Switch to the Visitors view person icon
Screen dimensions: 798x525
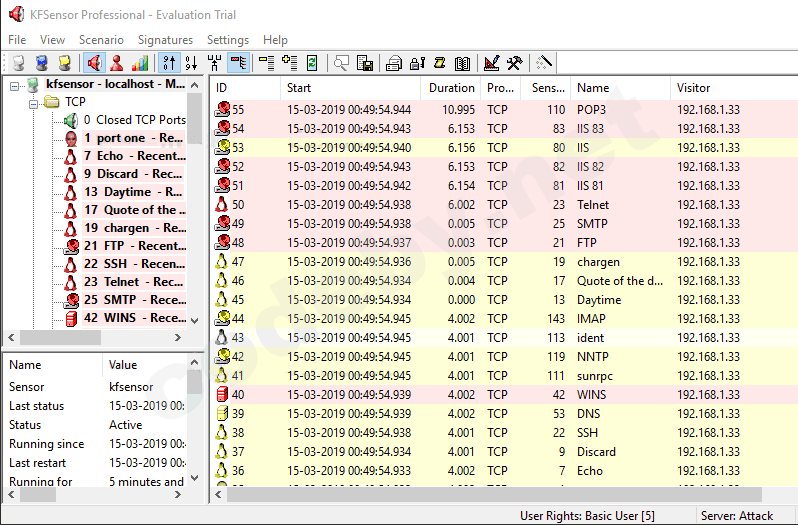pos(117,63)
